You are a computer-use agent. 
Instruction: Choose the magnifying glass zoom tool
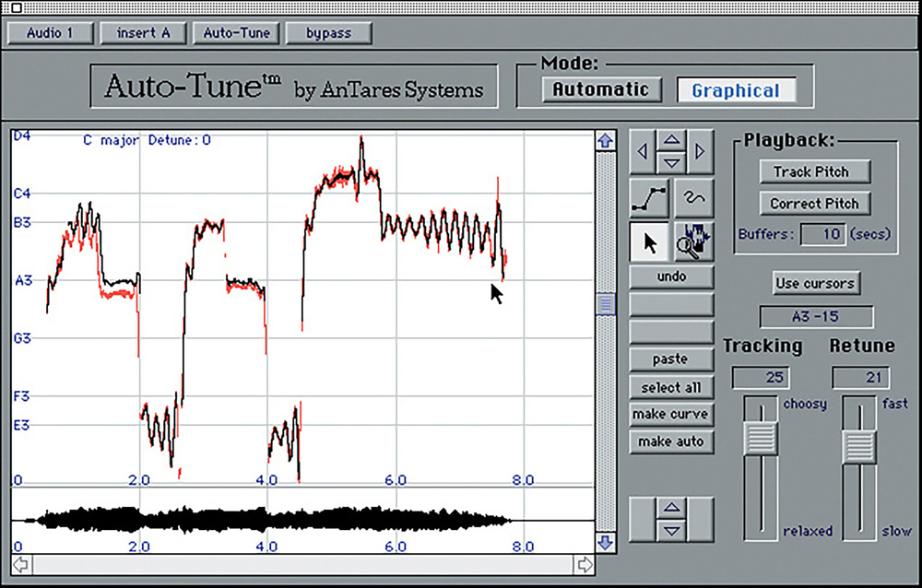pos(694,241)
